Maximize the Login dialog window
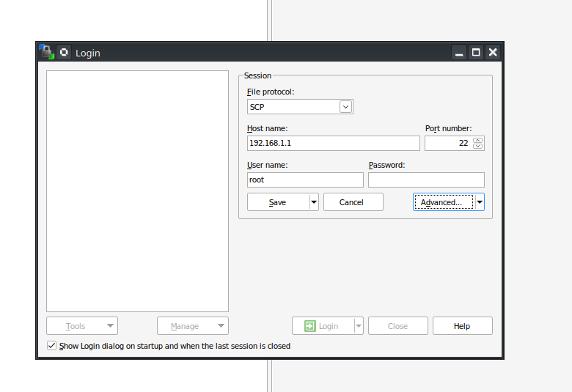This screenshot has width=572, height=392. (476, 52)
